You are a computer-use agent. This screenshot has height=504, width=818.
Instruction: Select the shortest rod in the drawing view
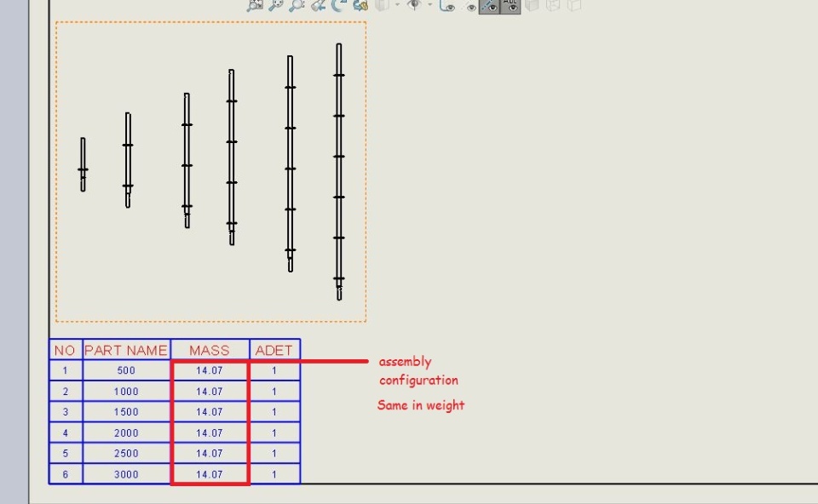click(83, 164)
